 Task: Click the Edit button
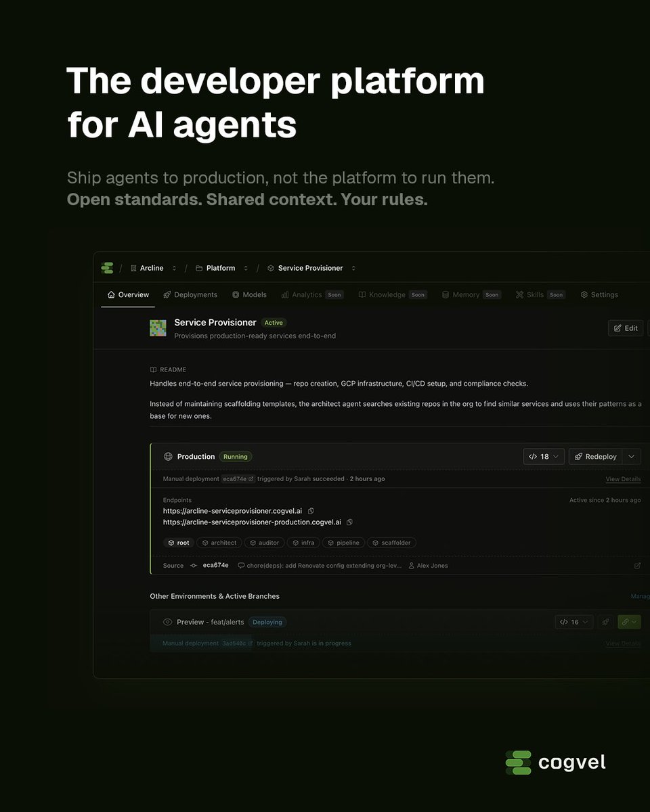pos(626,328)
